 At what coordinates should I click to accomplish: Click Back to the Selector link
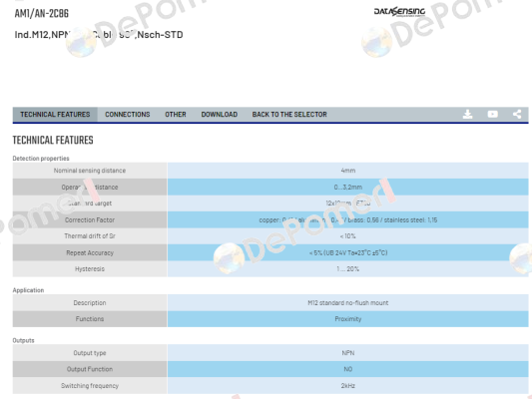click(x=289, y=115)
